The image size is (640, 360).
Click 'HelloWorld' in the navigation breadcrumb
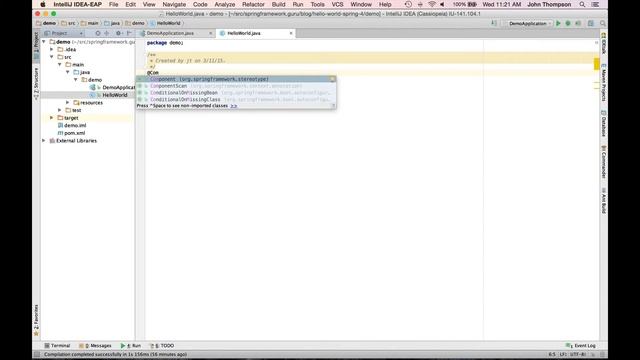(165, 23)
